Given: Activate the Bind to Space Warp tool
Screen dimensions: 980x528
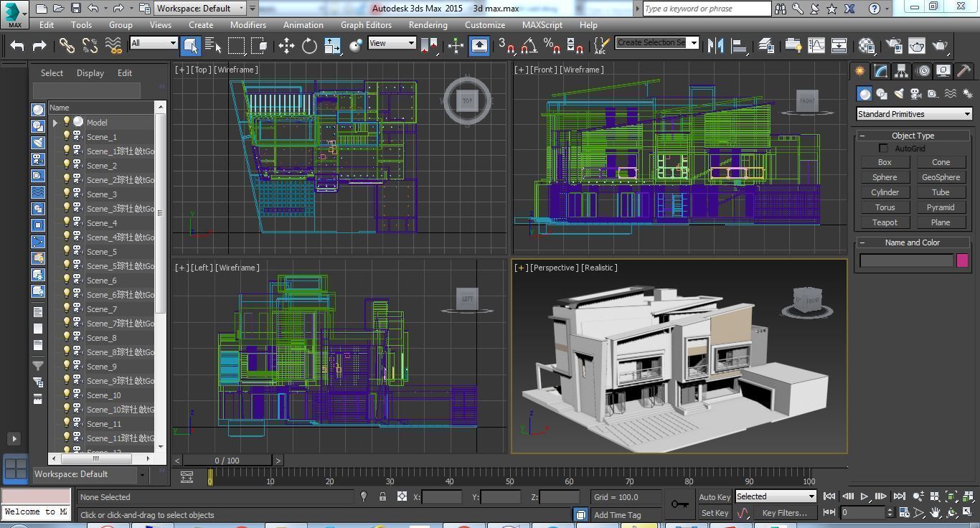Looking at the screenshot, I should tap(113, 46).
